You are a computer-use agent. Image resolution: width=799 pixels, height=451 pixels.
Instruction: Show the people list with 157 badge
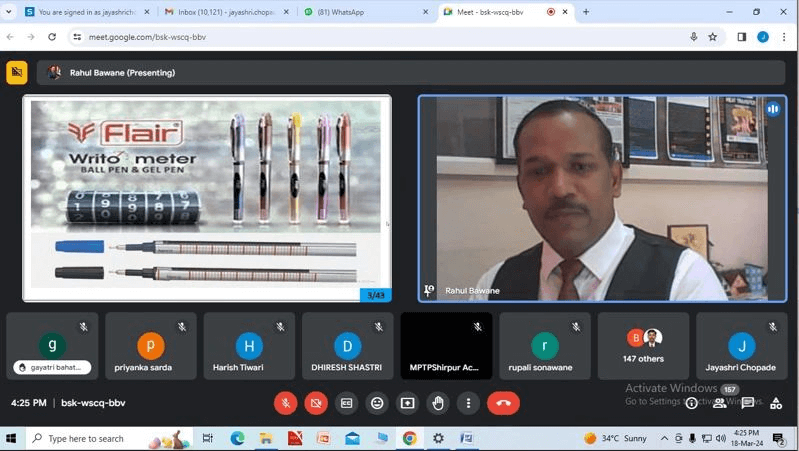click(720, 403)
